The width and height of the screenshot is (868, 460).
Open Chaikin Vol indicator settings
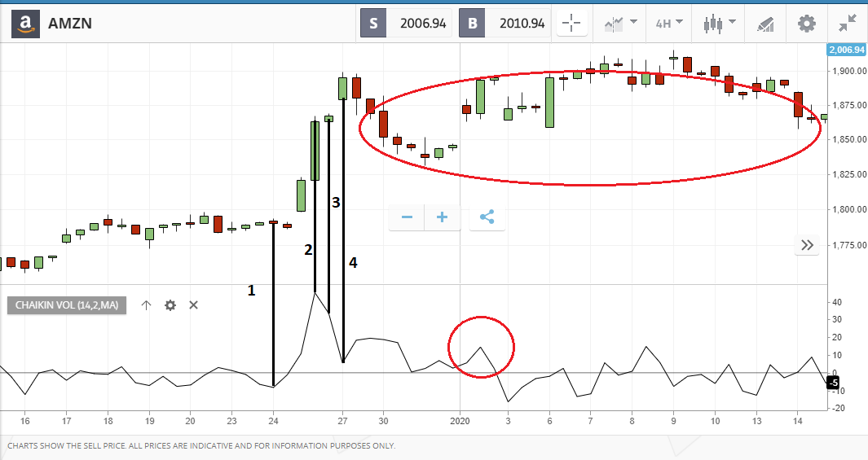pos(170,305)
